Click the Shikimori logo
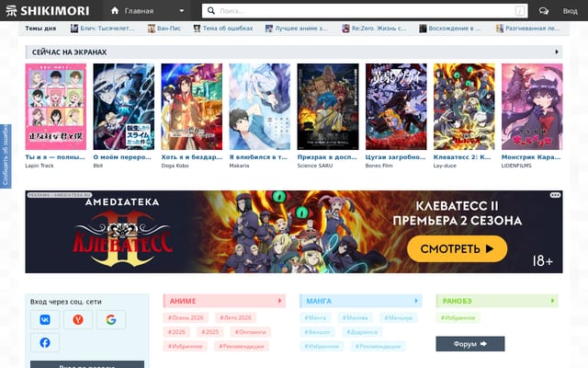The height and width of the screenshot is (368, 588). pyautogui.click(x=48, y=10)
